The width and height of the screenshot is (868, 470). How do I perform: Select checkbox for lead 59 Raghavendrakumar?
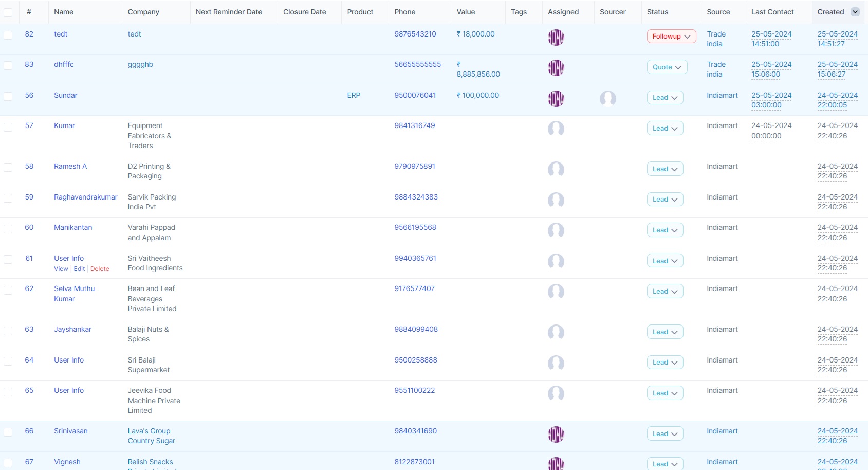[x=8, y=198]
